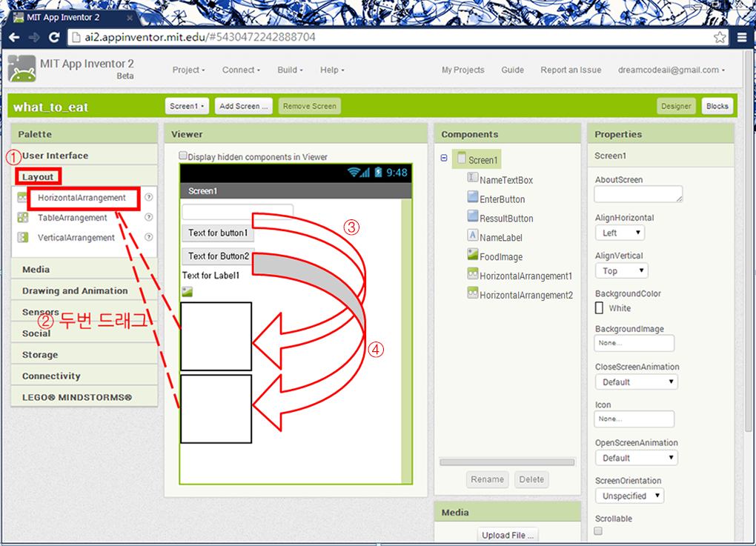This screenshot has height=546, width=756.
Task: Click the browser forward arrow
Action: [34, 37]
